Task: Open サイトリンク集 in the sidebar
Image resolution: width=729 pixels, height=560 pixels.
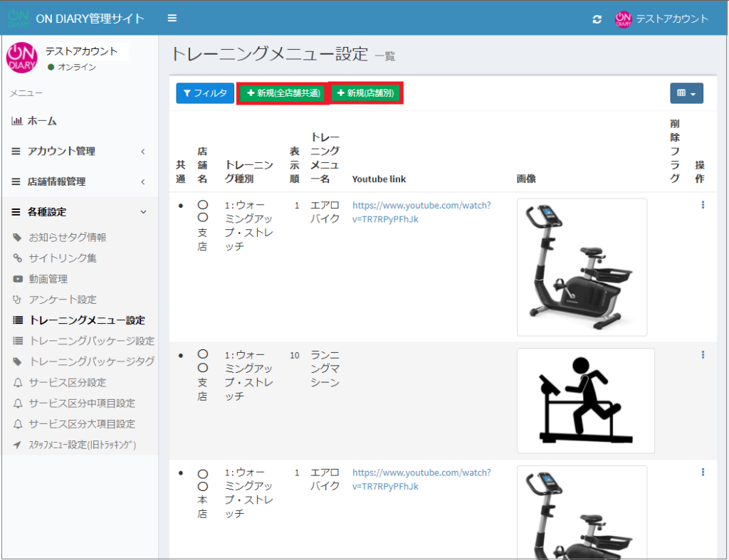Action: coord(63,258)
